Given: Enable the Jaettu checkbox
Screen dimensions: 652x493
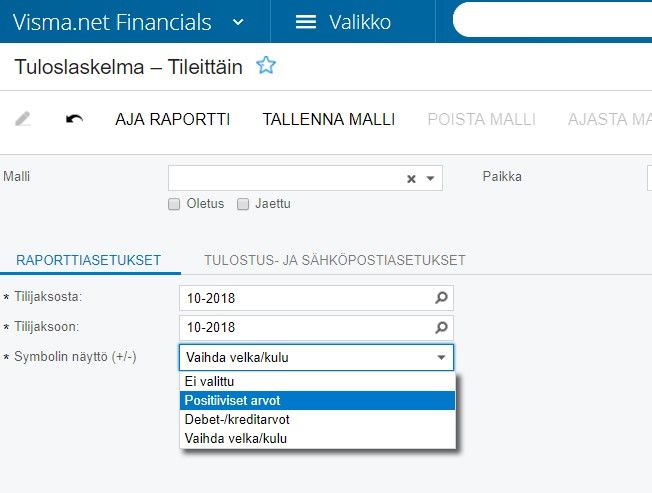Looking at the screenshot, I should pyautogui.click(x=243, y=204).
